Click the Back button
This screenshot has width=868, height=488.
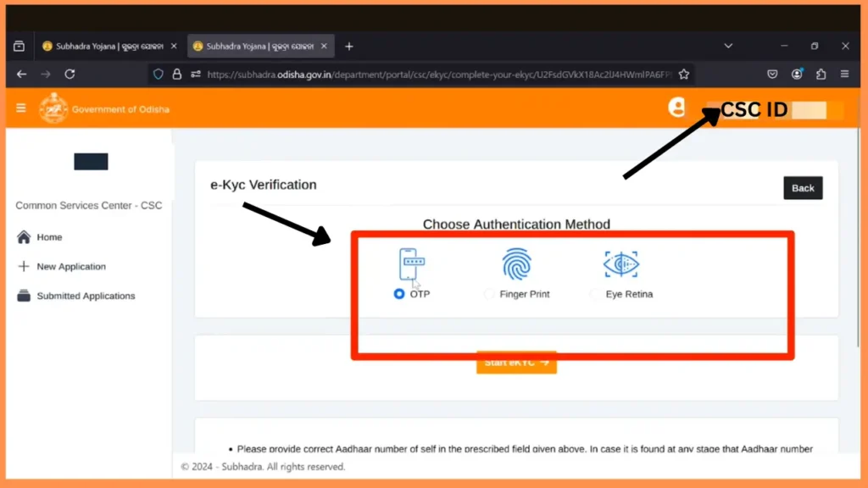coord(803,188)
